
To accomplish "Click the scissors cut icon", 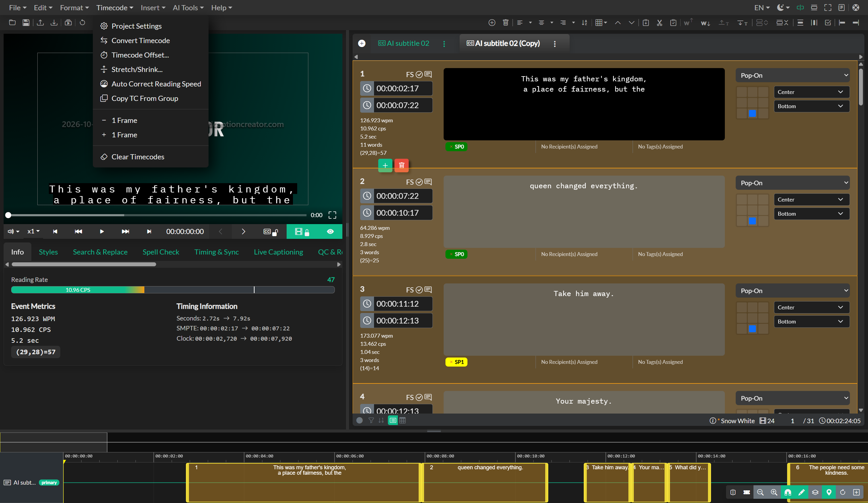I will pyautogui.click(x=659, y=23).
